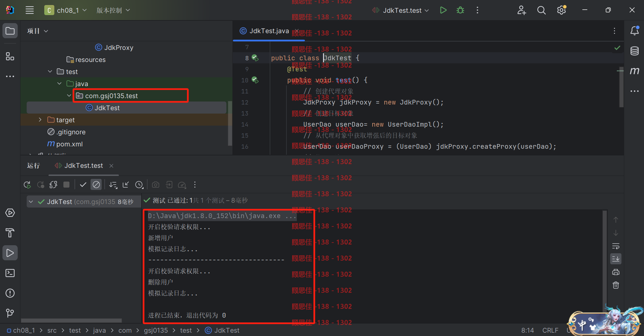Expand the target folder
This screenshot has width=644, height=336.
click(x=40, y=120)
